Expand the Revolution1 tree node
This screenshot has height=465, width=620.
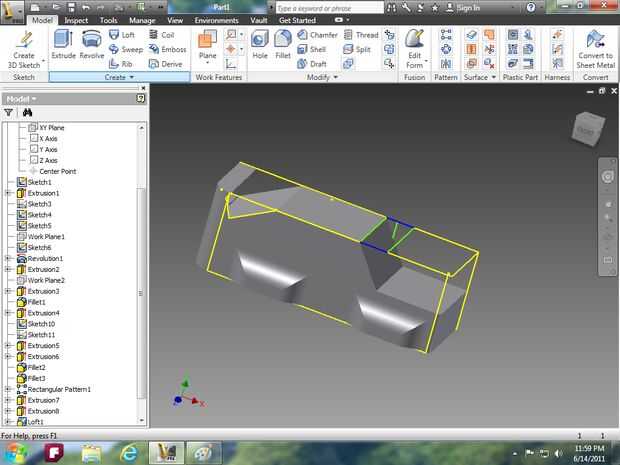(8, 258)
